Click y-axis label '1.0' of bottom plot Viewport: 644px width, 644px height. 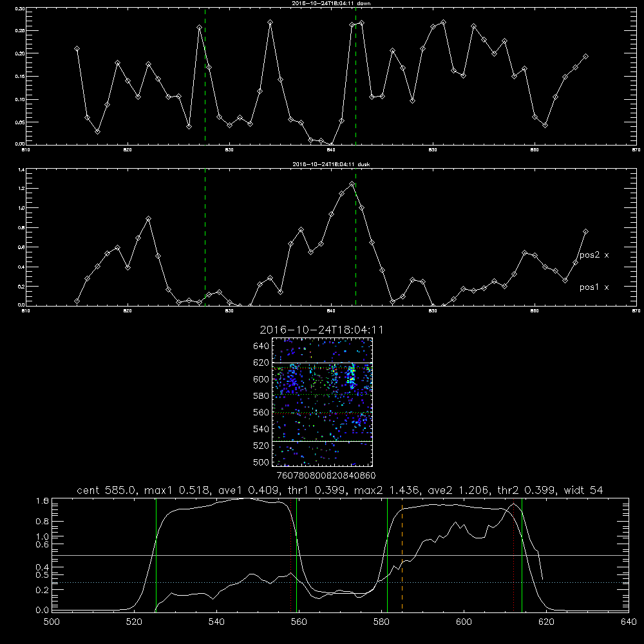point(43,536)
